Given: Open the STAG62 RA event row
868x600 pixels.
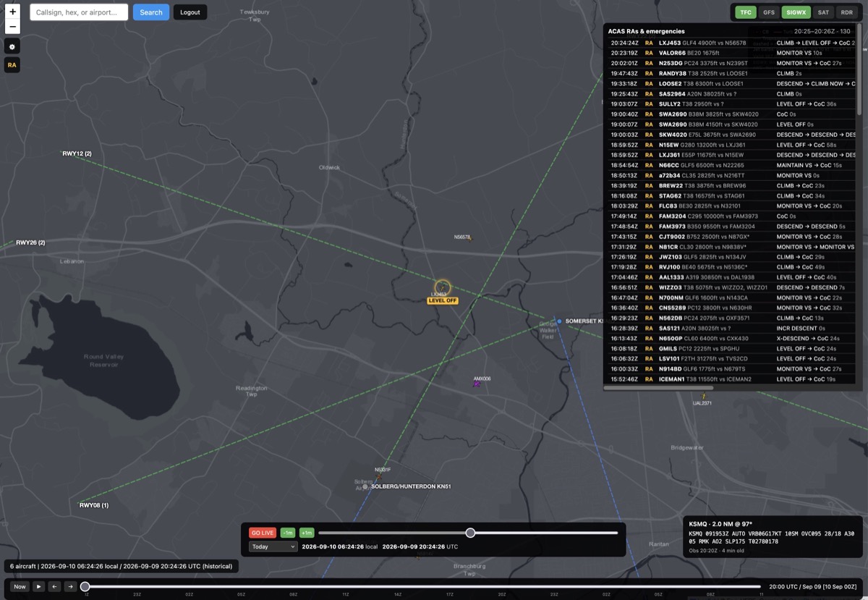Looking at the screenshot, I should tap(731, 195).
